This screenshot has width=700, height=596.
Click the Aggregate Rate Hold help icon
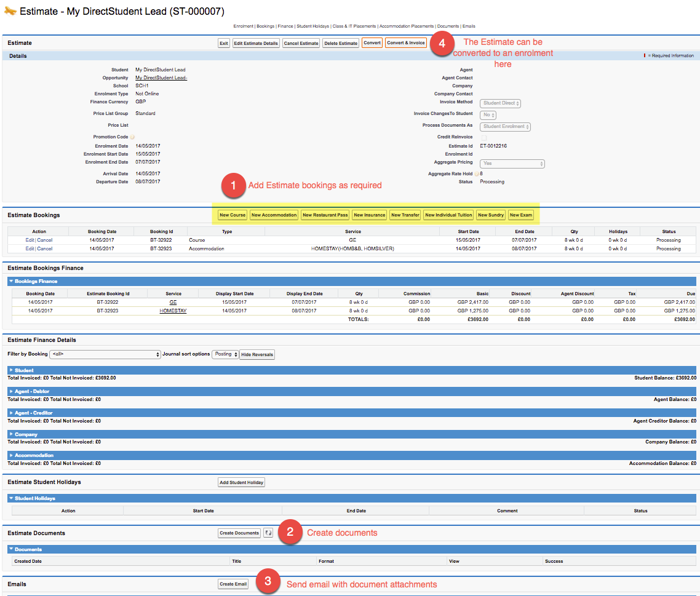pyautogui.click(x=477, y=174)
